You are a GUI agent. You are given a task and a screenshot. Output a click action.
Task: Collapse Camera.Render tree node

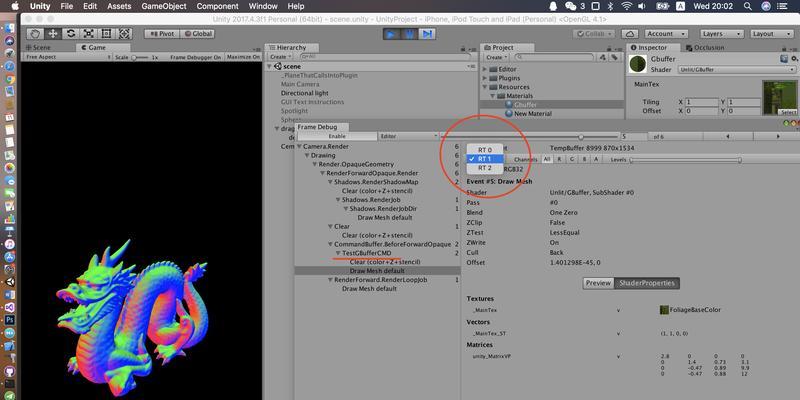(299, 146)
